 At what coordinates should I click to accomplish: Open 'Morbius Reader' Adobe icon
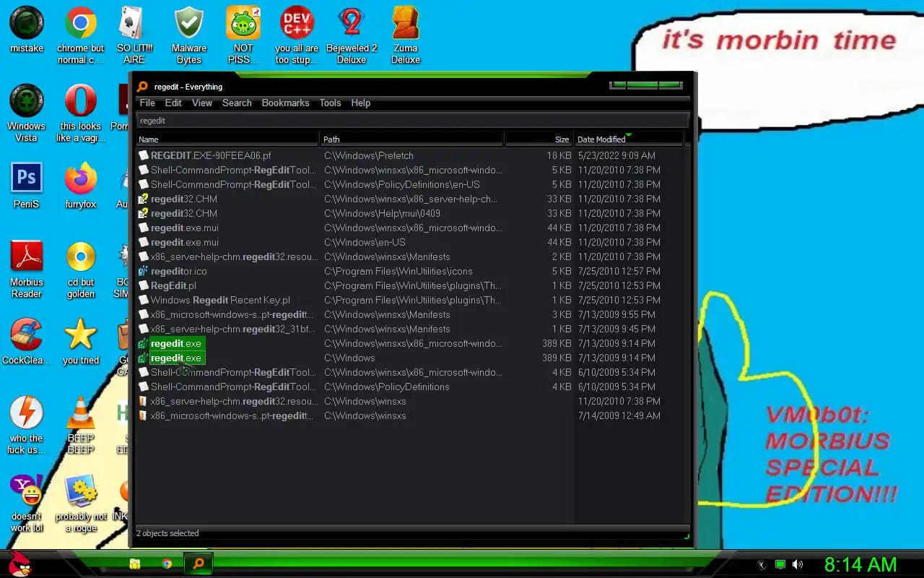coord(27,268)
